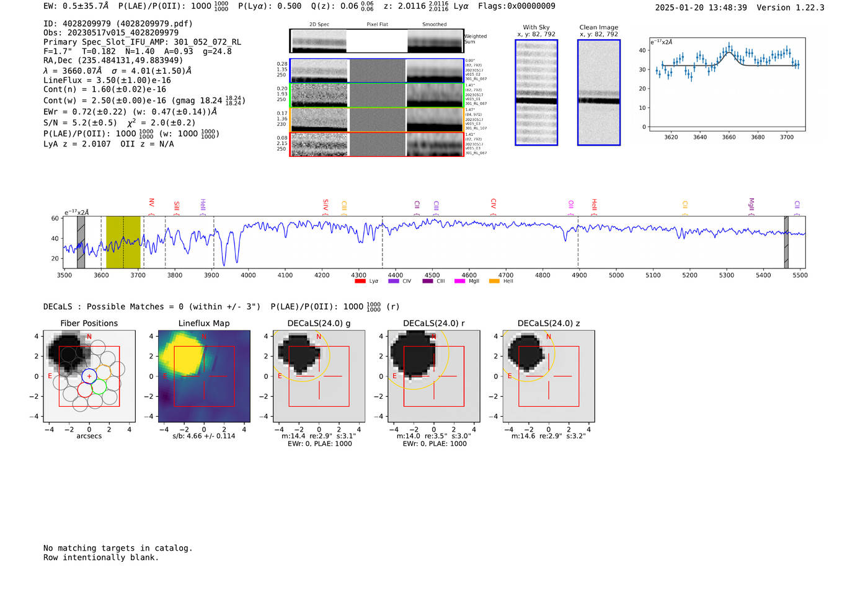The height and width of the screenshot is (591, 868).
Task: Click the MgII line marker above the spectrum
Action: click(x=751, y=206)
